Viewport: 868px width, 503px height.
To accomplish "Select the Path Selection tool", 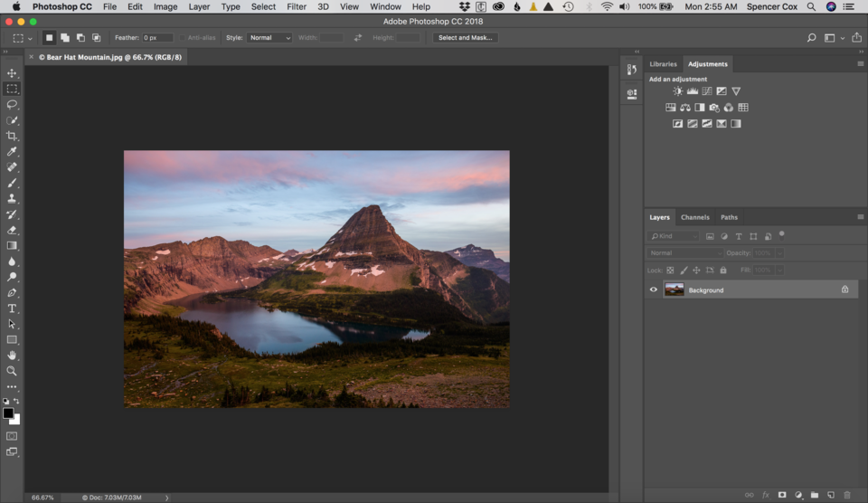I will click(x=12, y=324).
